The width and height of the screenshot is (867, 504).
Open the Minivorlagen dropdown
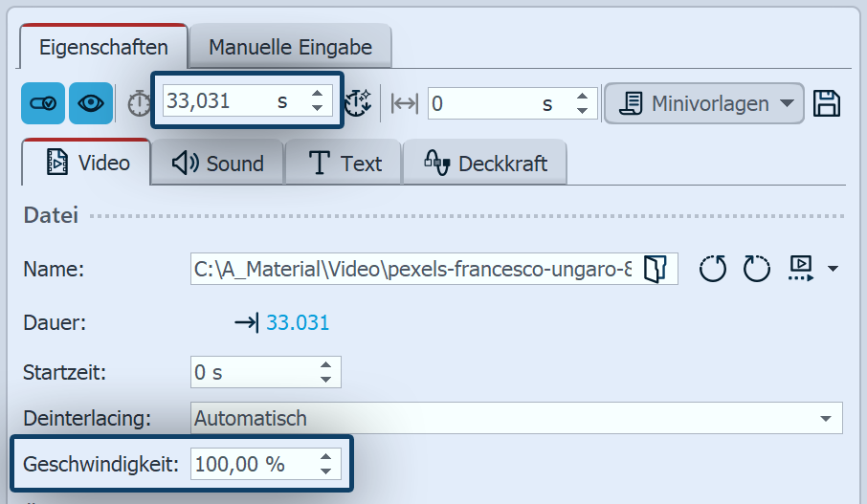pyautogui.click(x=703, y=103)
